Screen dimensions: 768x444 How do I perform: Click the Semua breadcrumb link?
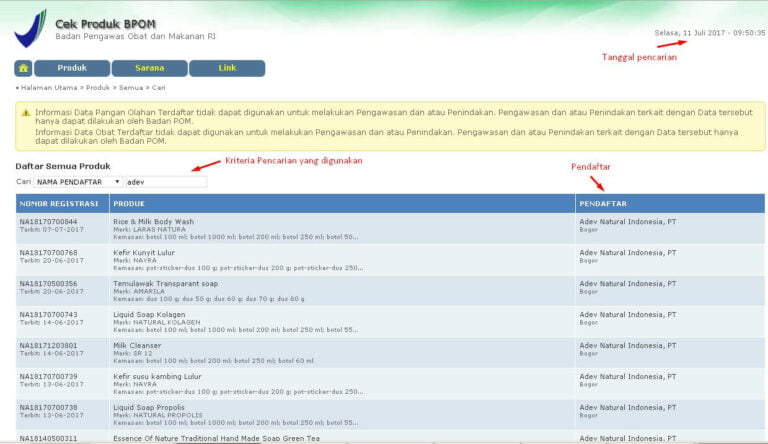coord(131,88)
